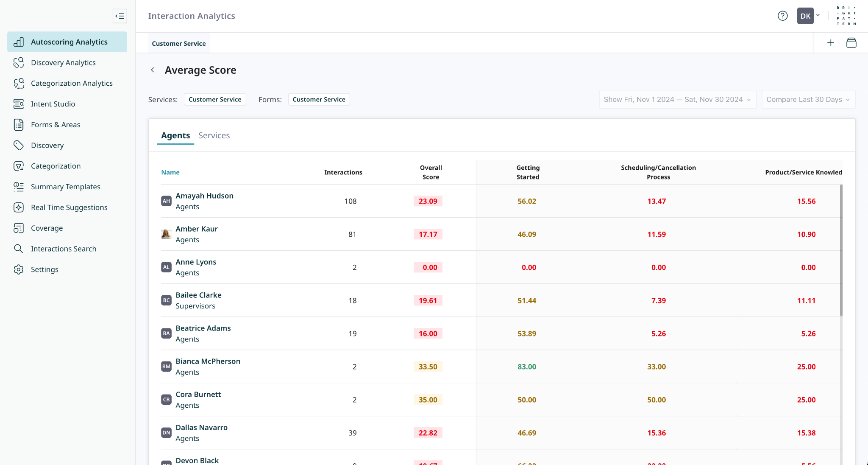
Task: Open Cora Burnett agent name
Action: [198, 394]
